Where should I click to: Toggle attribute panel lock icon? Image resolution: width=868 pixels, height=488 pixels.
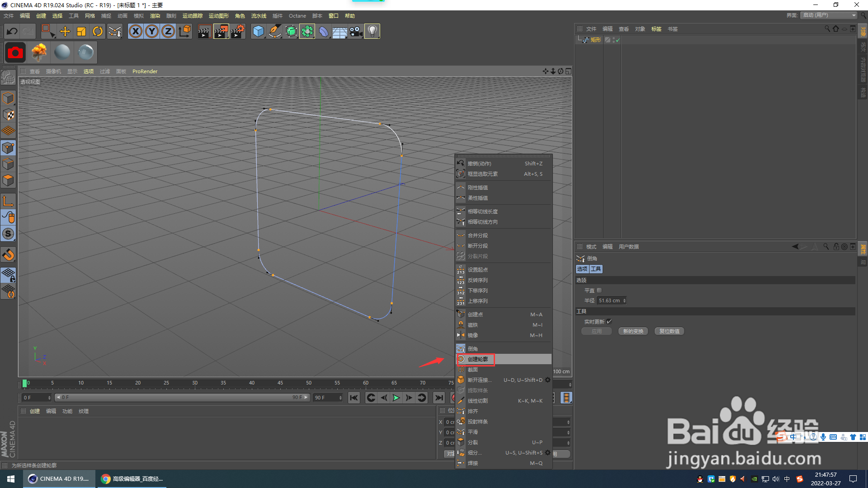(836, 247)
